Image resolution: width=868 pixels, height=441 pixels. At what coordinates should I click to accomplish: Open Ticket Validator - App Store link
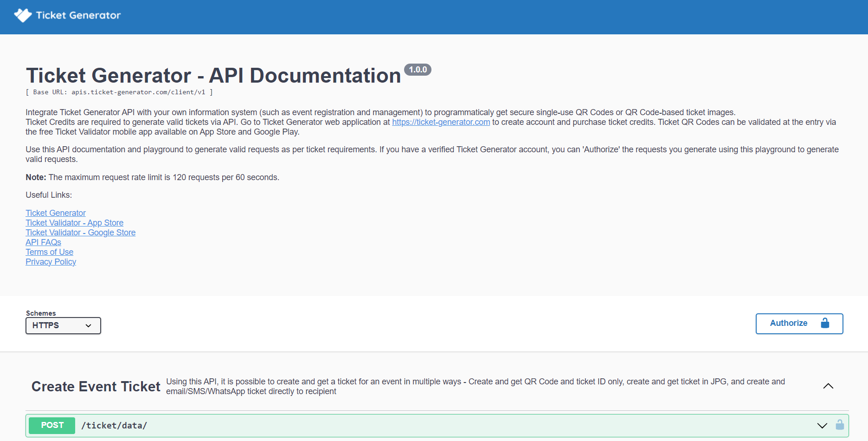[75, 223]
